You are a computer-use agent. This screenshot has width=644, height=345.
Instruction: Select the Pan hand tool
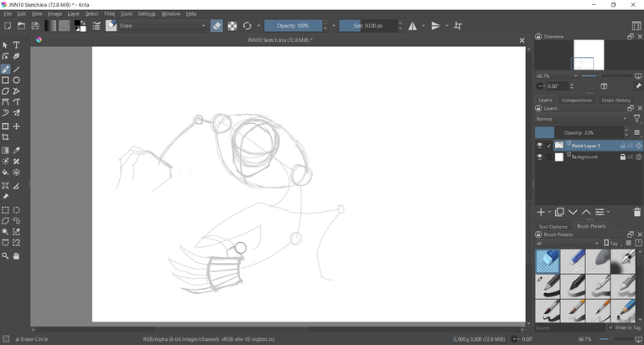[16, 256]
